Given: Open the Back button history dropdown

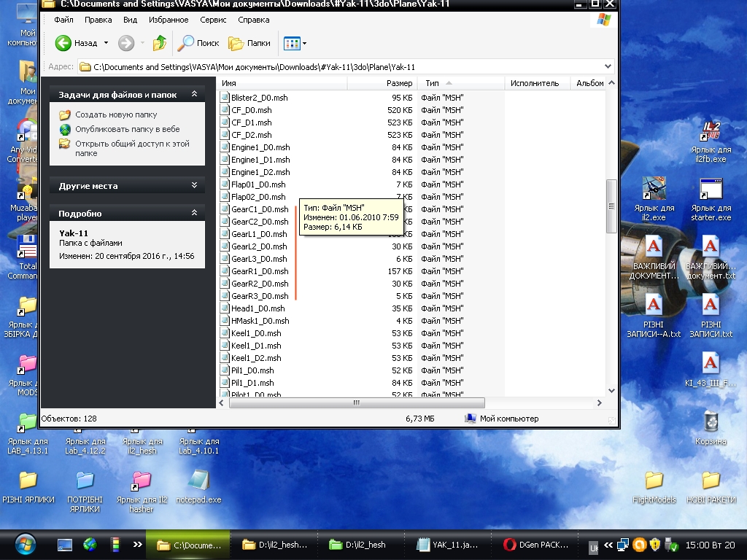Looking at the screenshot, I should coord(106,43).
